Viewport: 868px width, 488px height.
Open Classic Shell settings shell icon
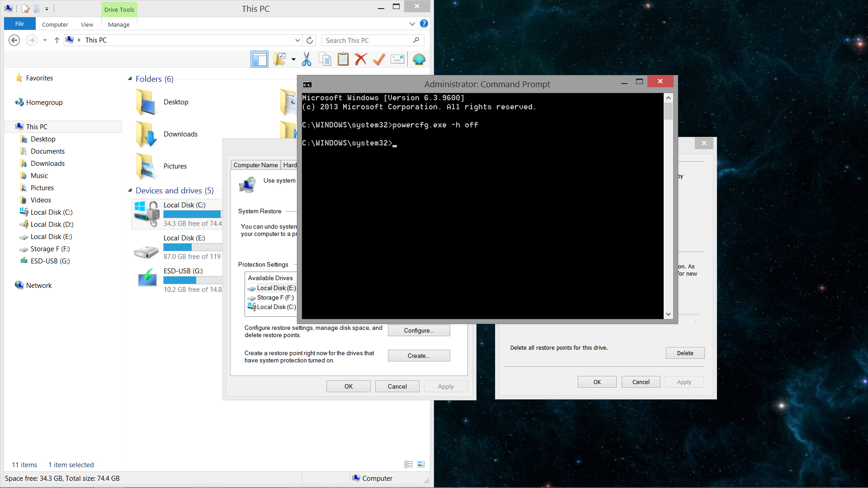419,60
